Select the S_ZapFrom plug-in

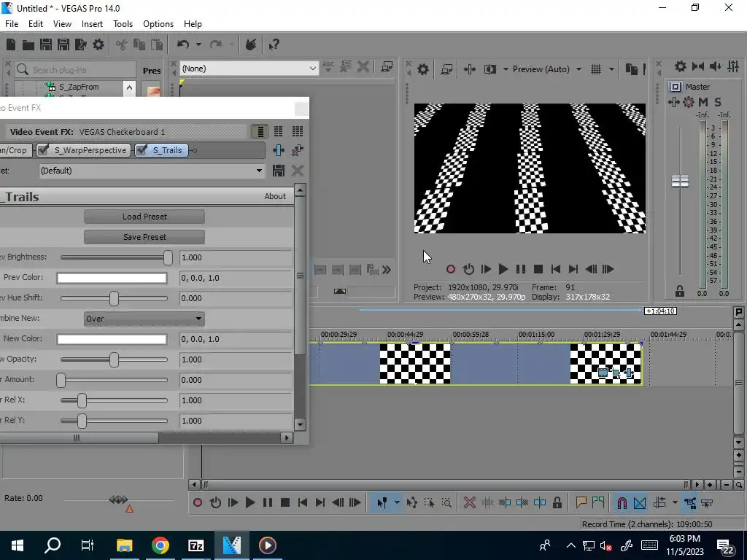point(79,87)
